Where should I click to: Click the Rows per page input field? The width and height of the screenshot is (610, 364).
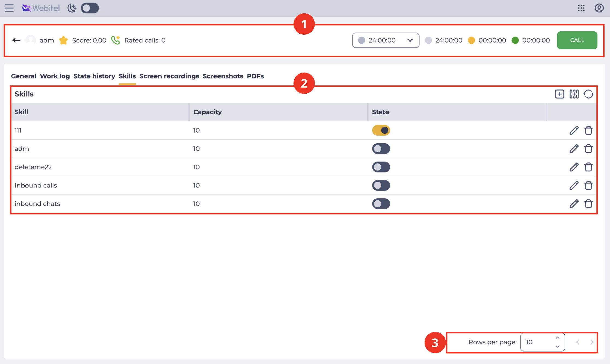pos(543,342)
